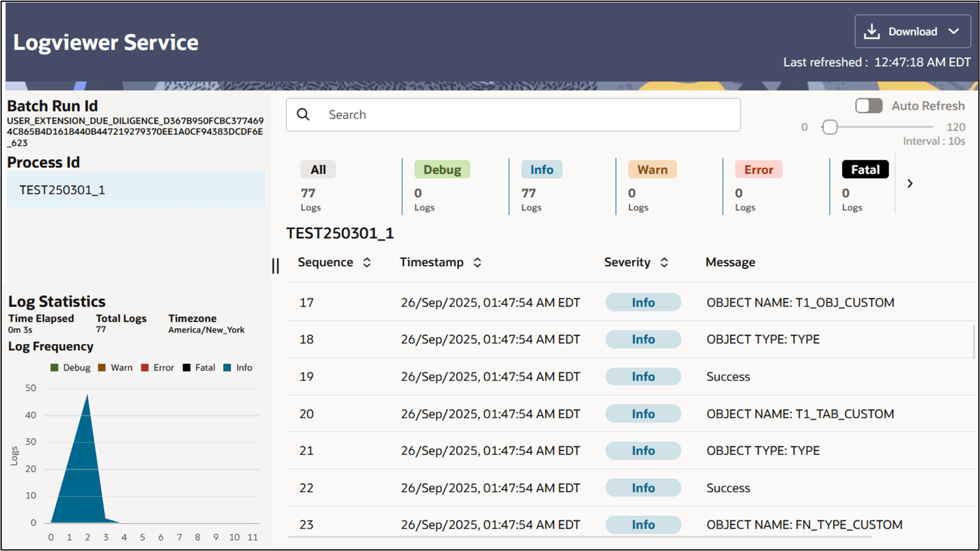Select the All logs filter
Viewport: 980px width, 551px height.
318,169
